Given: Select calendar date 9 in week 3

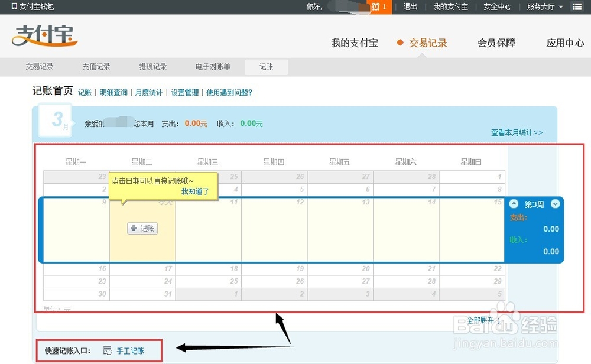Looking at the screenshot, I should coord(76,229).
